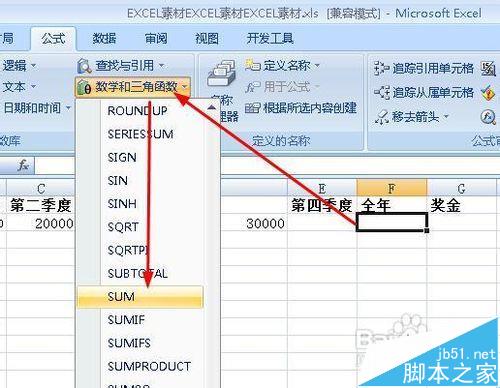
Task: Click 追踪引用单元格 button
Action: 423,68
